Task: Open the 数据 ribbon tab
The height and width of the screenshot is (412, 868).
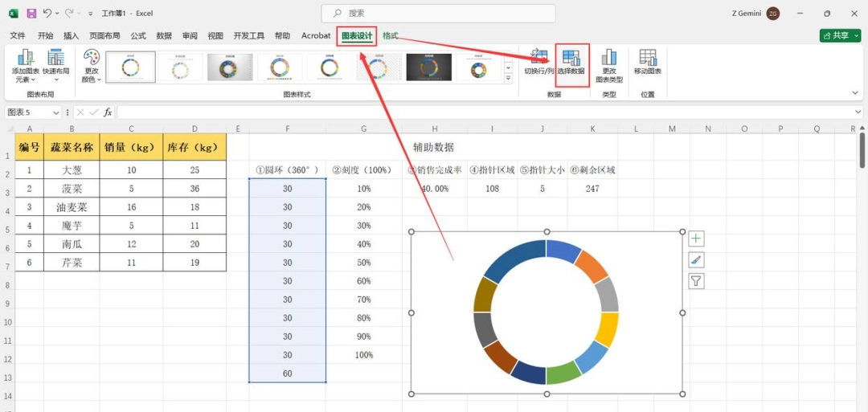Action: (x=164, y=35)
